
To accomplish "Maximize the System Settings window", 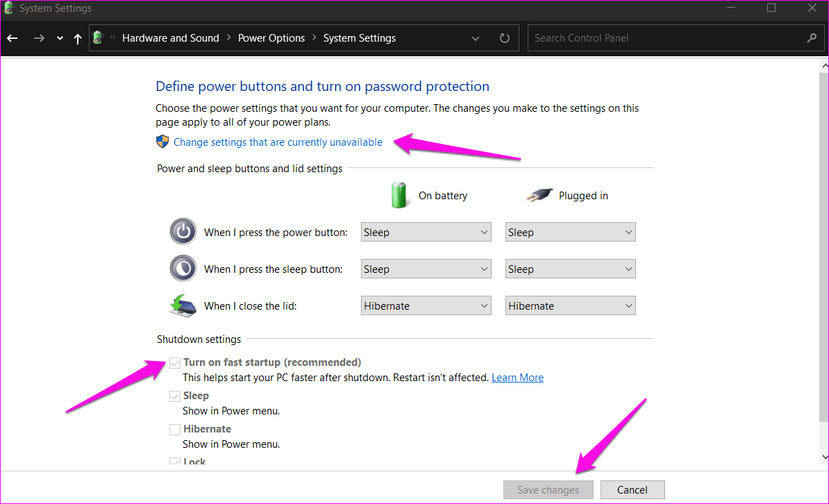I will (x=771, y=8).
